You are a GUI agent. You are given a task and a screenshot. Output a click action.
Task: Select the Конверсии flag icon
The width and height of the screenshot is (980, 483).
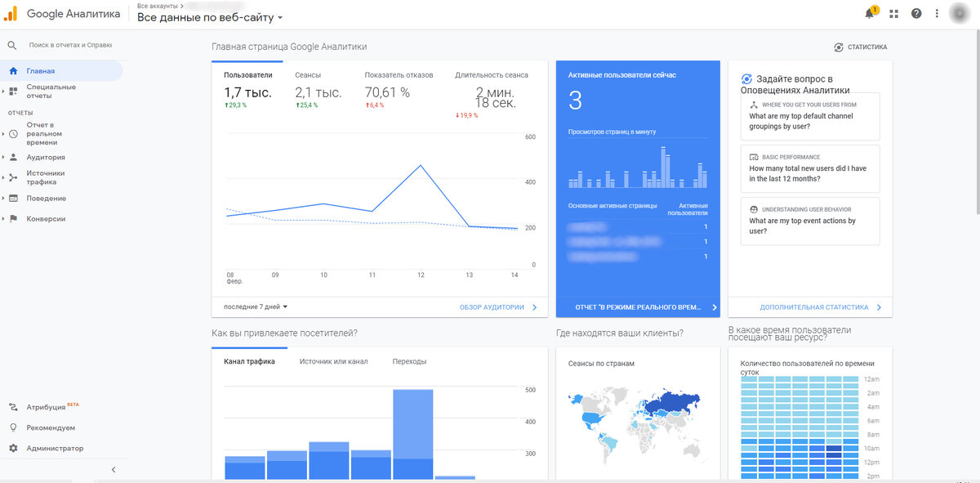pyautogui.click(x=13, y=218)
